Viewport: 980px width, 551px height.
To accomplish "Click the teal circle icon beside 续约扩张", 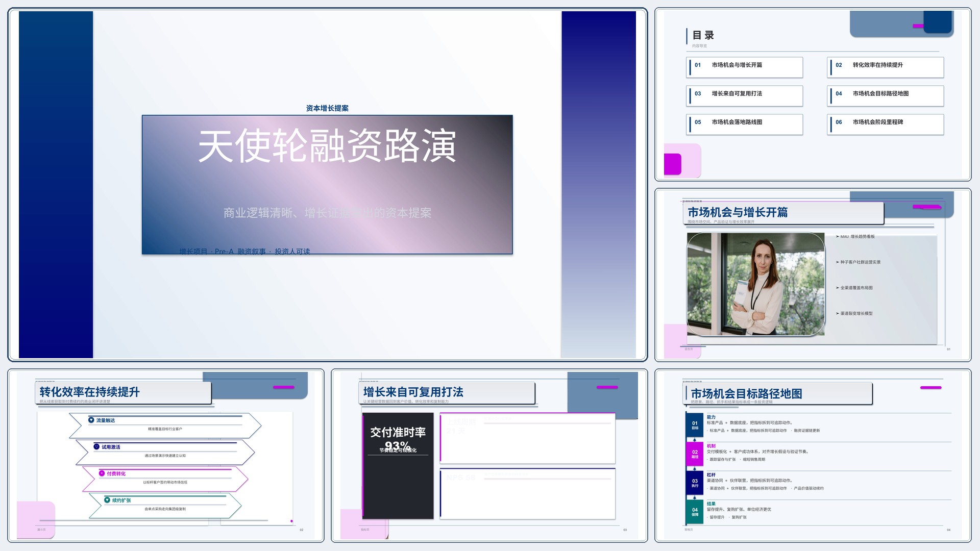I will tap(107, 500).
